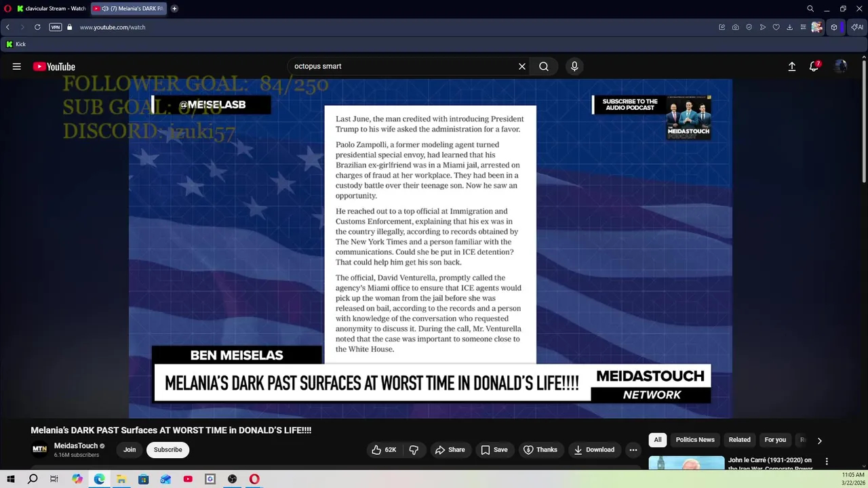The width and height of the screenshot is (868, 488).
Task: Open the MeidasTouch channel name link
Action: click(x=76, y=445)
